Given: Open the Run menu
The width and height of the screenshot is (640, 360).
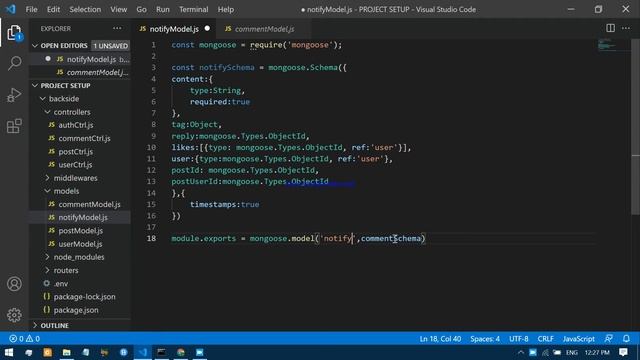Looking at the screenshot, I should click(162, 9).
